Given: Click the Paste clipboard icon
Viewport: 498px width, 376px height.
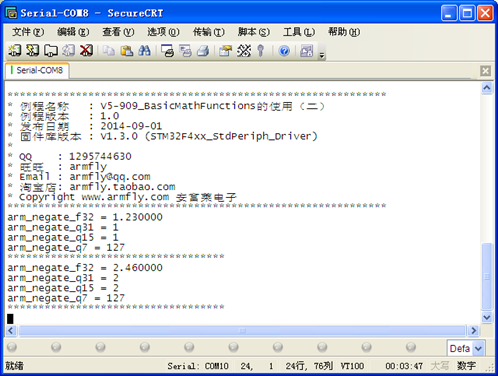Looking at the screenshot, I should click(x=127, y=51).
